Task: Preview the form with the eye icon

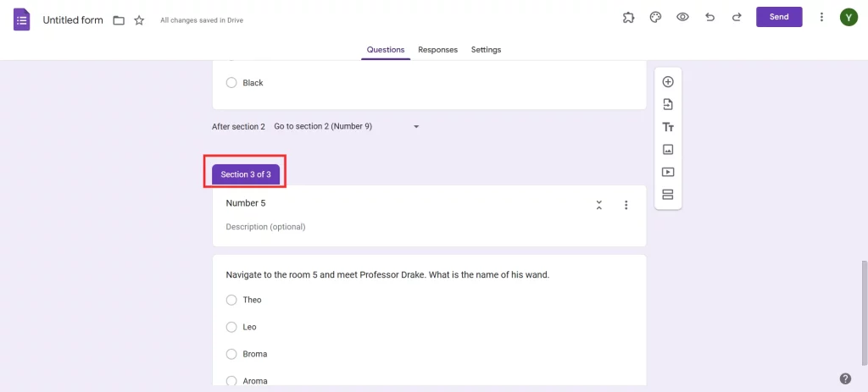Action: point(682,17)
